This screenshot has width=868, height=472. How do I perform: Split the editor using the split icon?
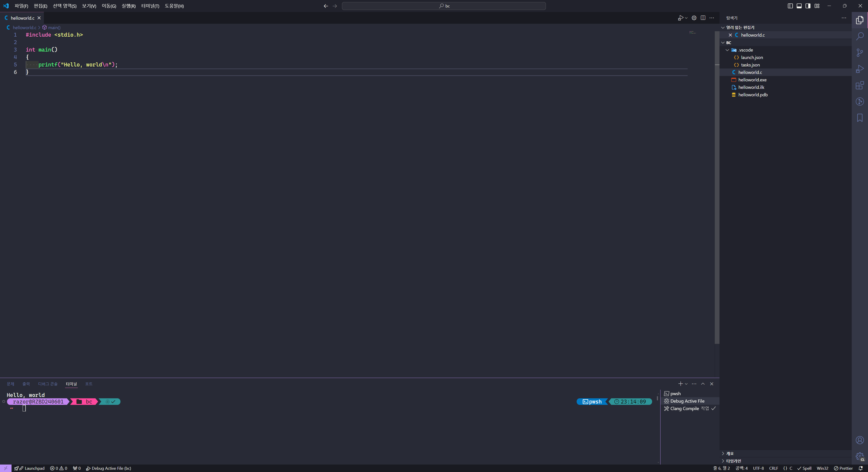point(703,18)
